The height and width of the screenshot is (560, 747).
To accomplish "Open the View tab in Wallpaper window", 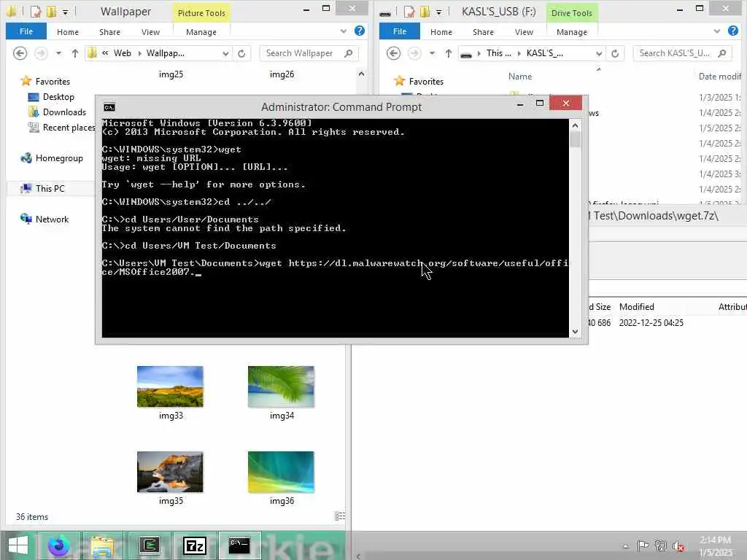I will pos(150,32).
